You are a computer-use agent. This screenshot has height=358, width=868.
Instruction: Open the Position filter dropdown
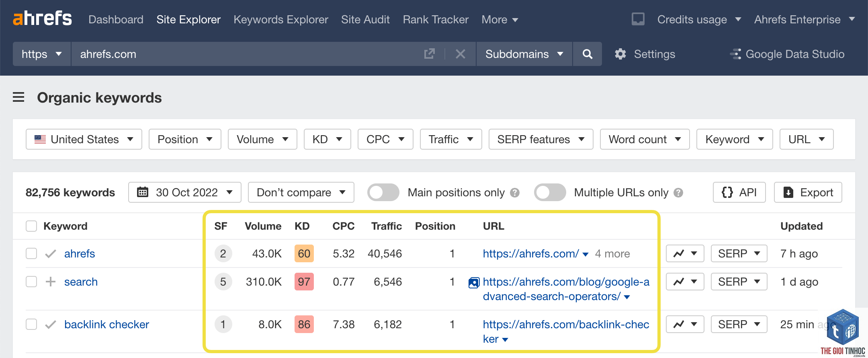point(185,139)
